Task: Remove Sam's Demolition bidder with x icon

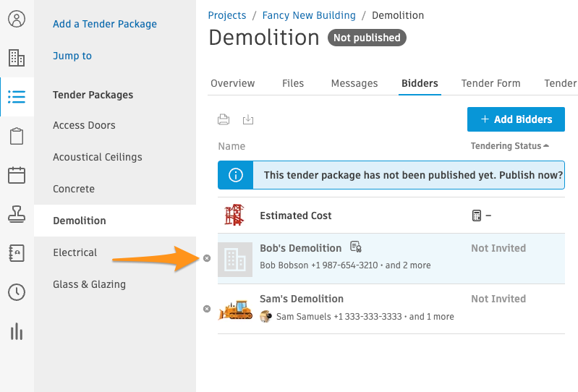Action: pos(207,309)
